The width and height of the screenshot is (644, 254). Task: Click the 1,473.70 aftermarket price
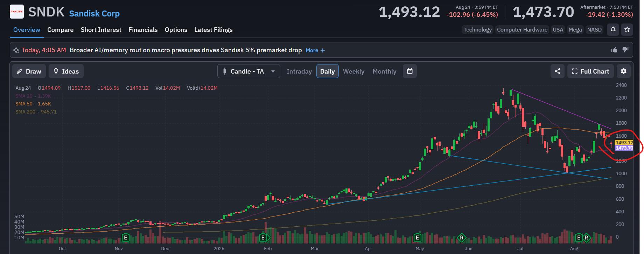point(543,12)
